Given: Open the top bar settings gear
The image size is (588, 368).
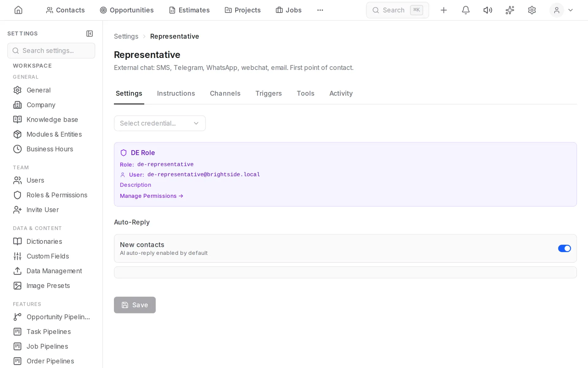Looking at the screenshot, I should tap(532, 10).
